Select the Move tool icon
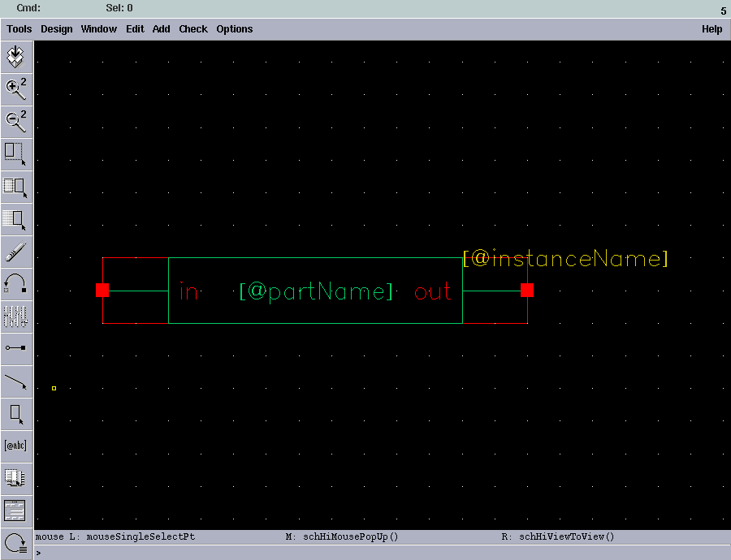Screen dimensions: 731x560 coord(16,219)
